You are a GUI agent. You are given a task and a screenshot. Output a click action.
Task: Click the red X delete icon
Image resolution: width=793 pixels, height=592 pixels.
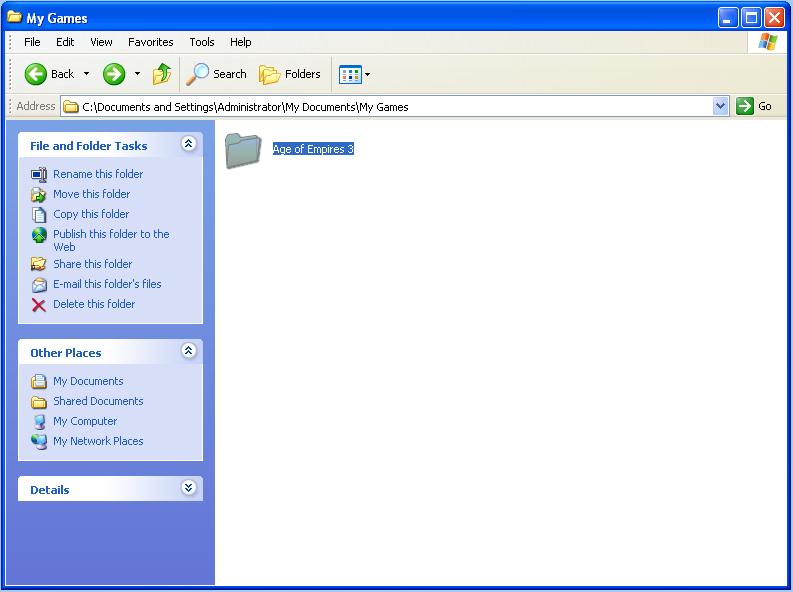(x=39, y=305)
